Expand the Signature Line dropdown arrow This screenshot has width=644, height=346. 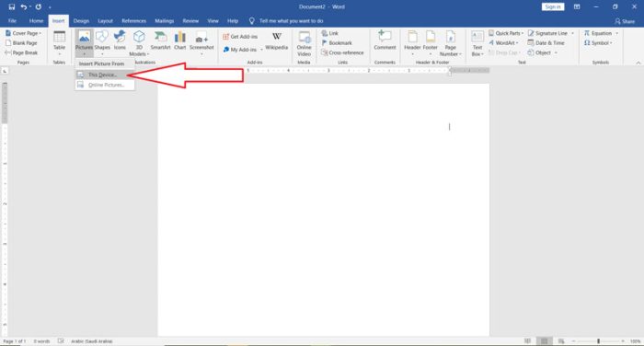[572, 33]
